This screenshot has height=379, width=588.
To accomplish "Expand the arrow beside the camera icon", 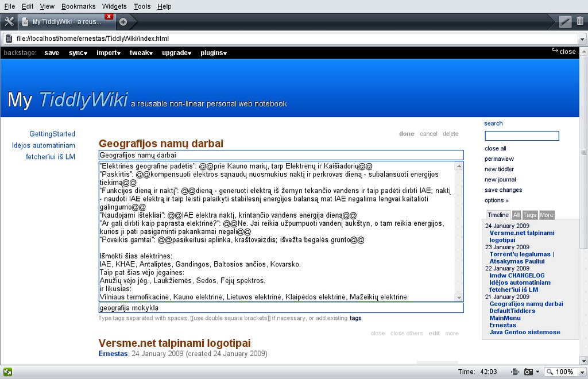I will pyautogui.click(x=537, y=372).
